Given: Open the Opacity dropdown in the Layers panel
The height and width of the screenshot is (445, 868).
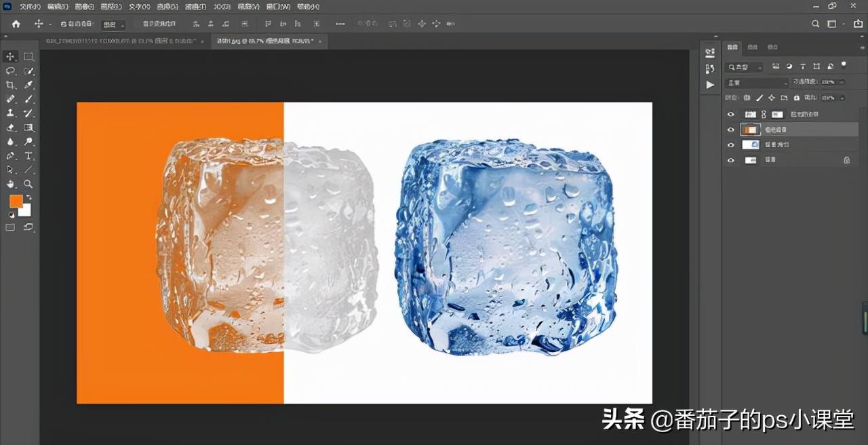Looking at the screenshot, I should click(x=842, y=82).
